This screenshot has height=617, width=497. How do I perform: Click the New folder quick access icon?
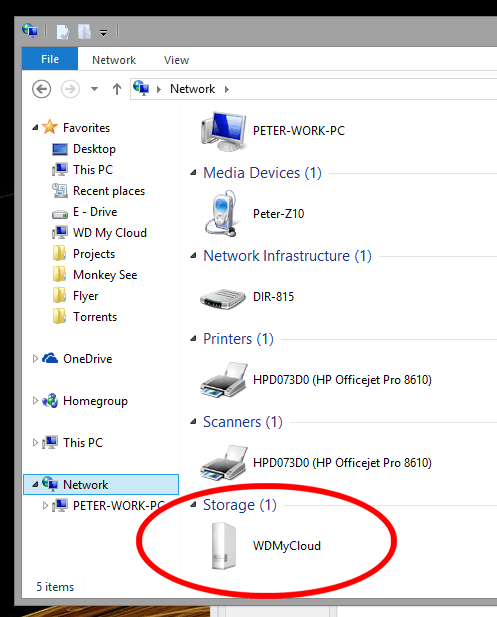[85, 32]
